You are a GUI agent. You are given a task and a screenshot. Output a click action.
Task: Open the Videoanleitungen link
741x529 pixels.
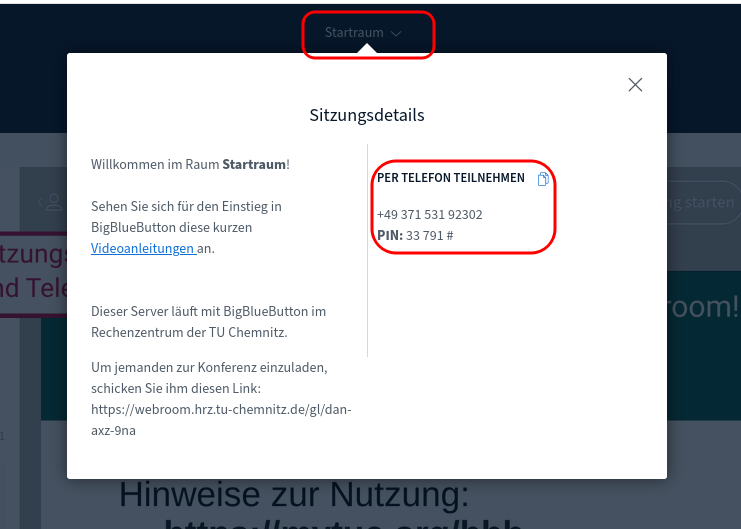(x=143, y=248)
